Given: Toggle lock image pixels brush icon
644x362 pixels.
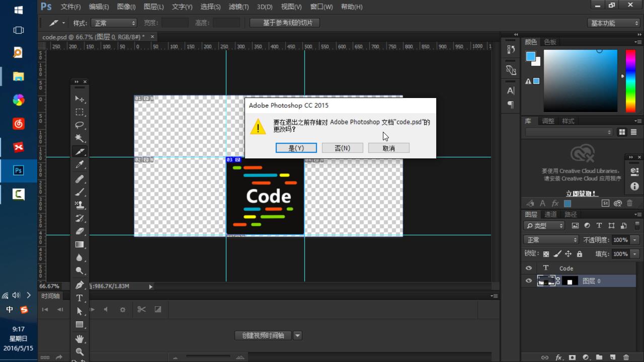Looking at the screenshot, I should (x=557, y=254).
